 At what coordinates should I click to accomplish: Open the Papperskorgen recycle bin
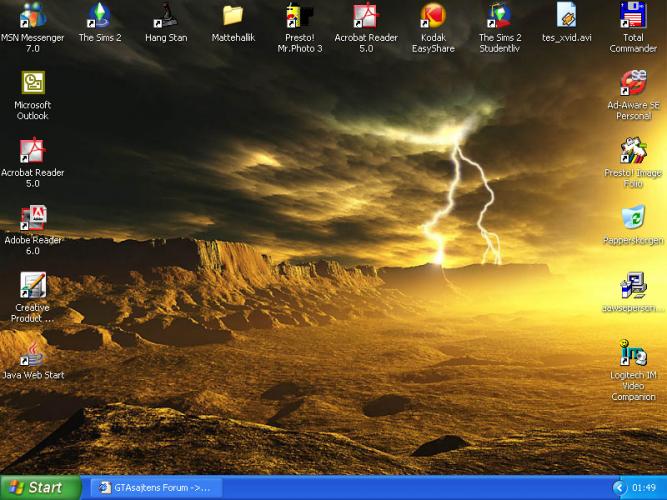[x=633, y=219]
